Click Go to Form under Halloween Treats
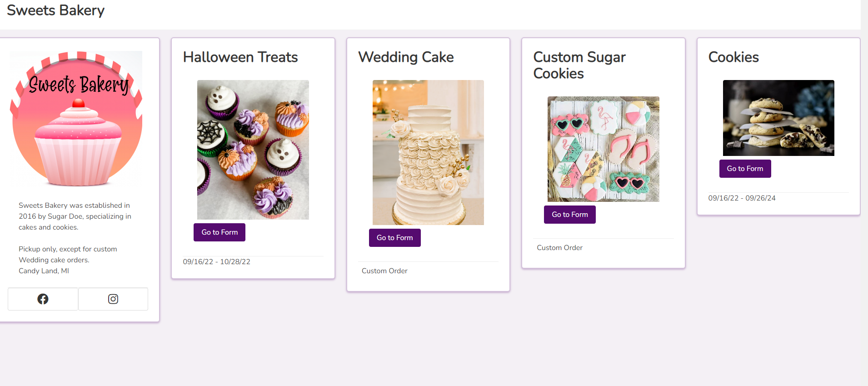Image resolution: width=868 pixels, height=386 pixels. point(219,232)
